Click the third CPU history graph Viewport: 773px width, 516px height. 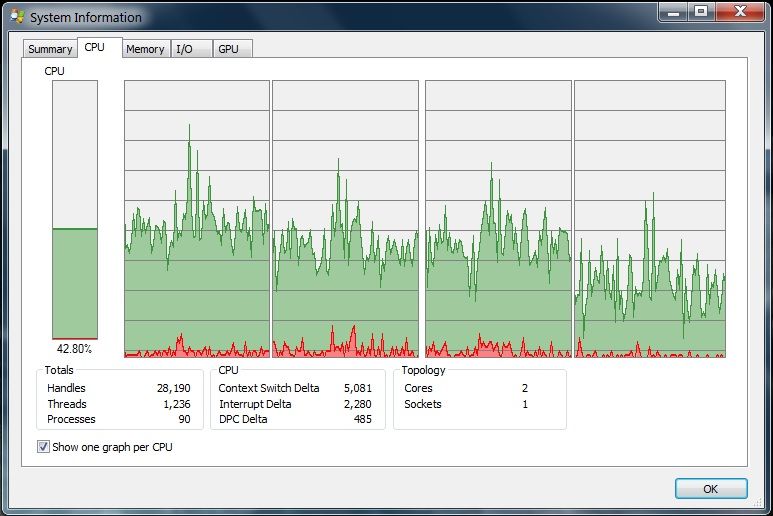(498, 219)
